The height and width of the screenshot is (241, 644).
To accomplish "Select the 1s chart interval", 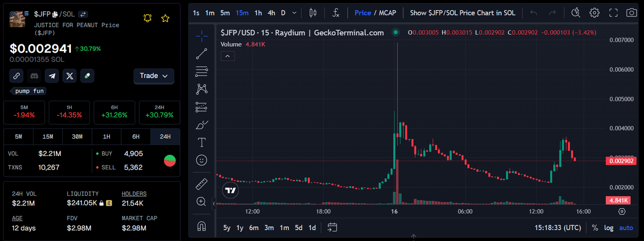I will (196, 13).
